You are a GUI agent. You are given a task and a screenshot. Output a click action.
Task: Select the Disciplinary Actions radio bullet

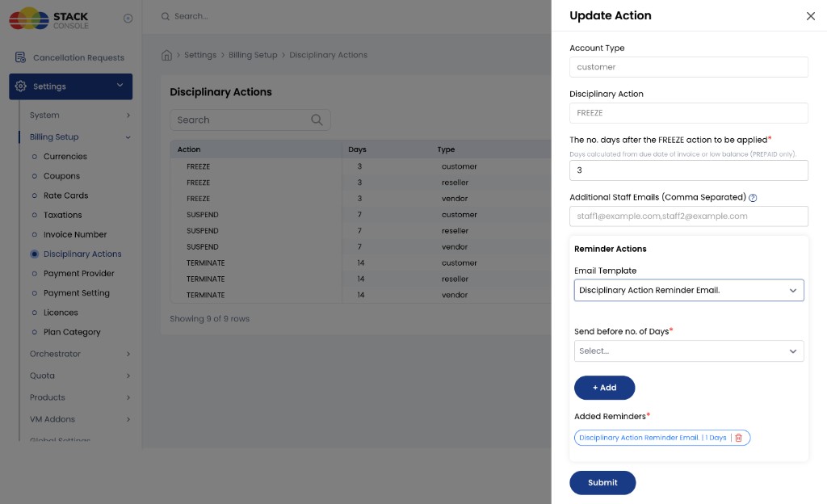point(34,254)
